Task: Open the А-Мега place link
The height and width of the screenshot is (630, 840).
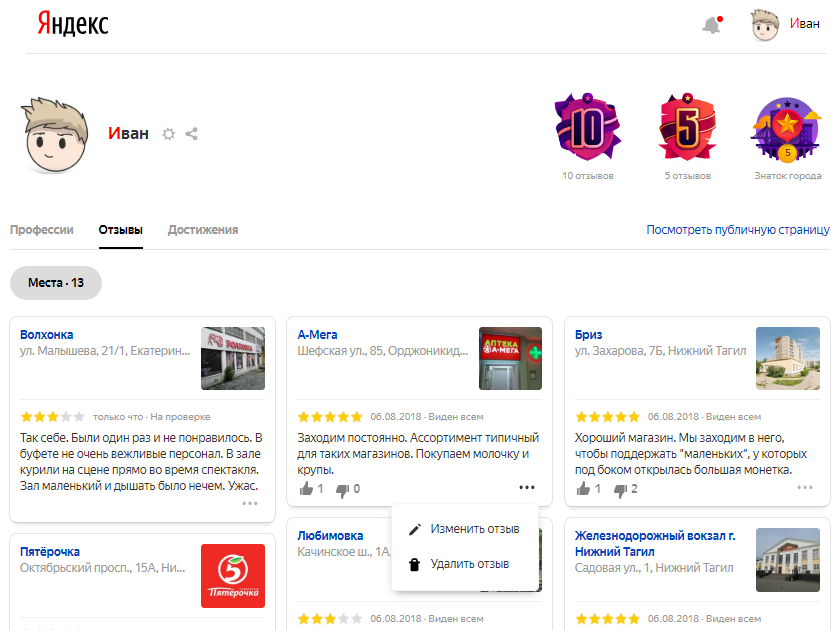Action: pos(317,335)
